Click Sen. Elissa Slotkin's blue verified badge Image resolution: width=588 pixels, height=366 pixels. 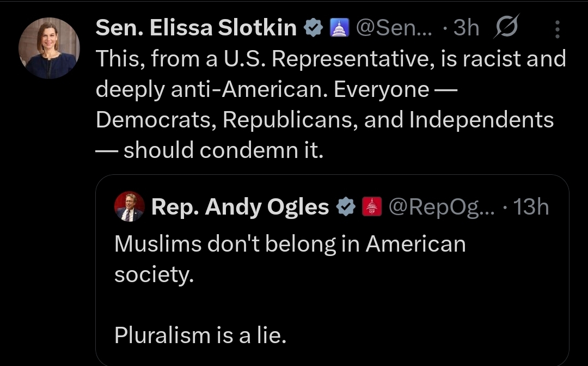(314, 28)
